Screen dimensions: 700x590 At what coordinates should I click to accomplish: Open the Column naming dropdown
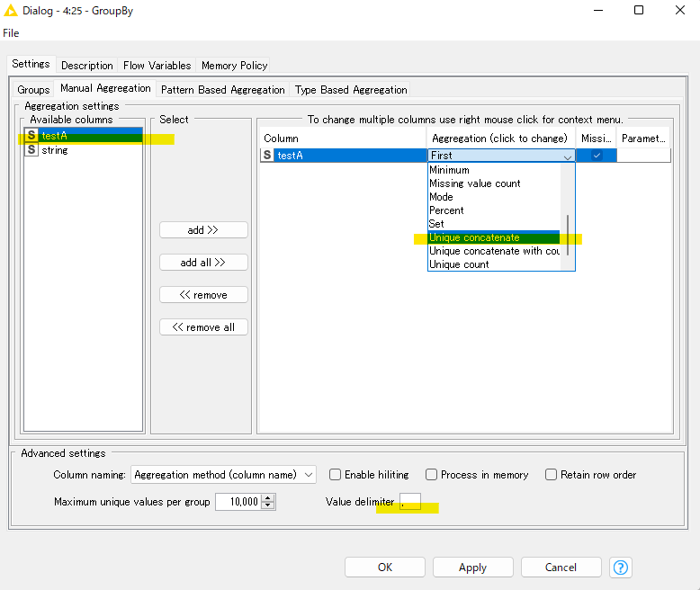(223, 474)
